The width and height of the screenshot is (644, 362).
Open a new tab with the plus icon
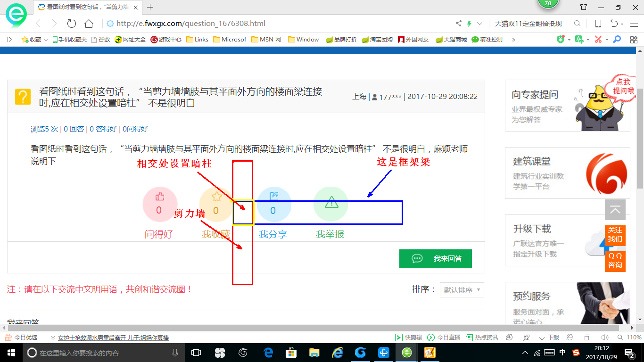(150, 7)
